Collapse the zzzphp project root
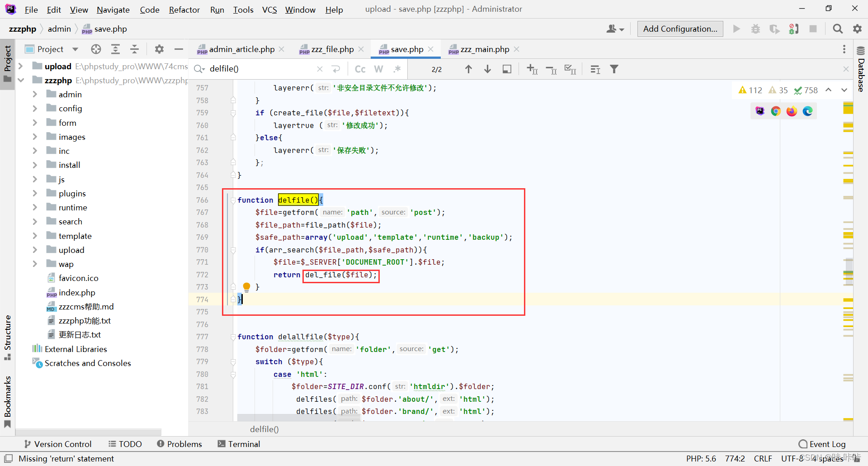The image size is (868, 466). 21,80
